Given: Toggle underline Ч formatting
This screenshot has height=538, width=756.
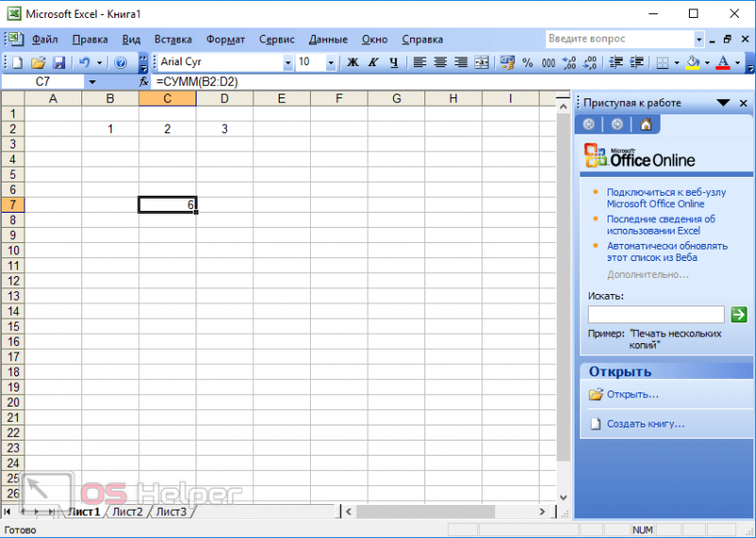Looking at the screenshot, I should [x=394, y=62].
